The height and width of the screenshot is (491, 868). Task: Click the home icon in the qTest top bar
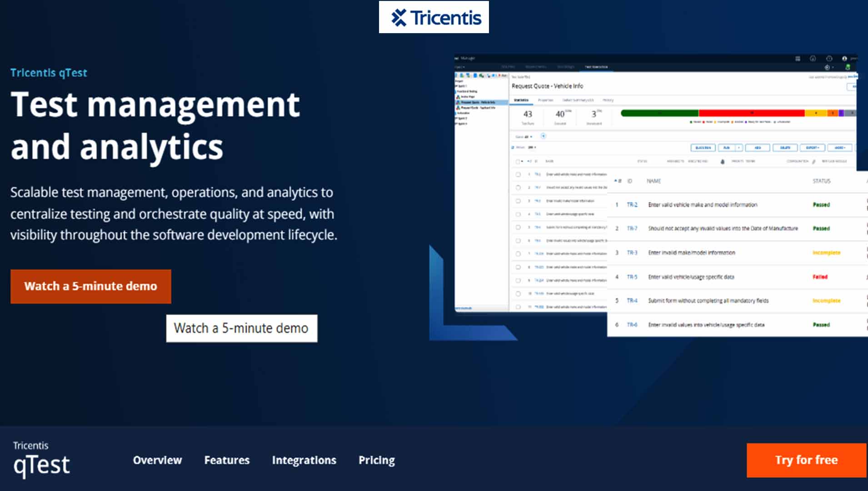pyautogui.click(x=813, y=59)
